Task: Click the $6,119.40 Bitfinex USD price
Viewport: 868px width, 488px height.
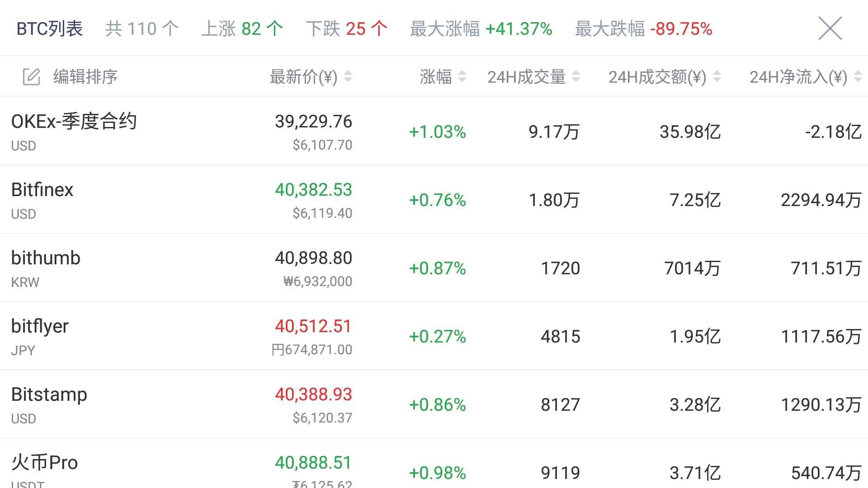Action: click(322, 213)
